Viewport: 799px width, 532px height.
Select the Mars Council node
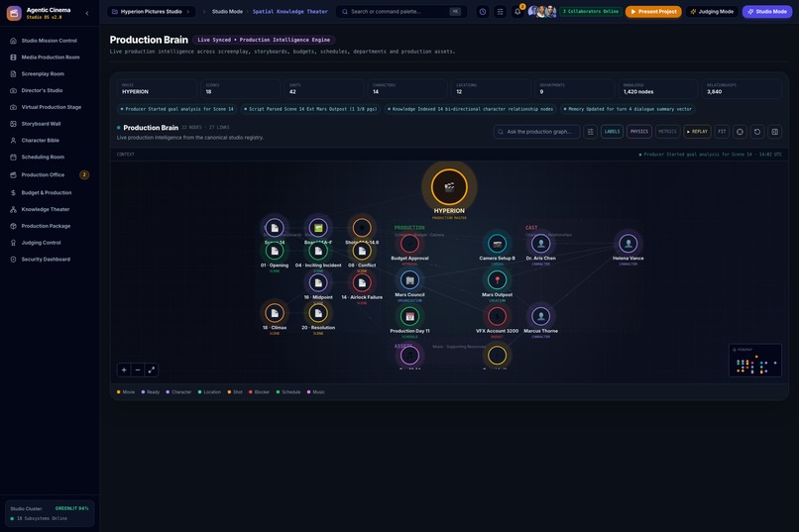click(x=409, y=280)
